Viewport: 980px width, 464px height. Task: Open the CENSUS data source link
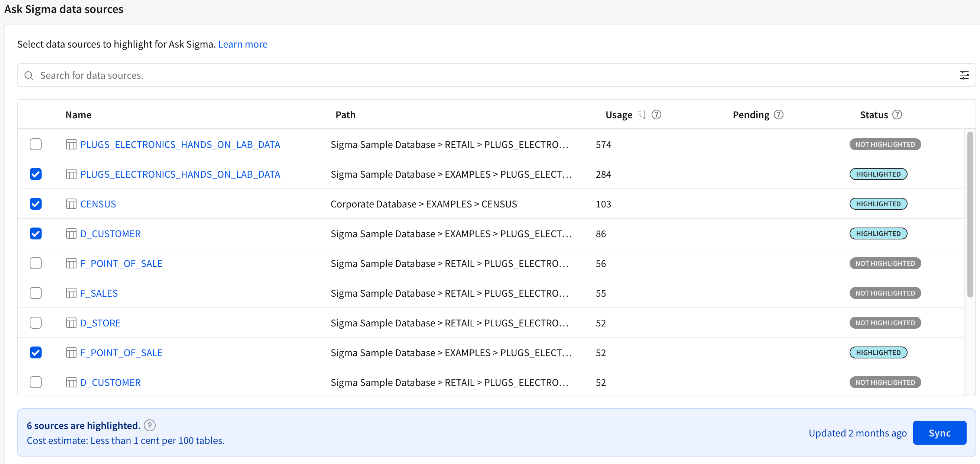click(98, 204)
